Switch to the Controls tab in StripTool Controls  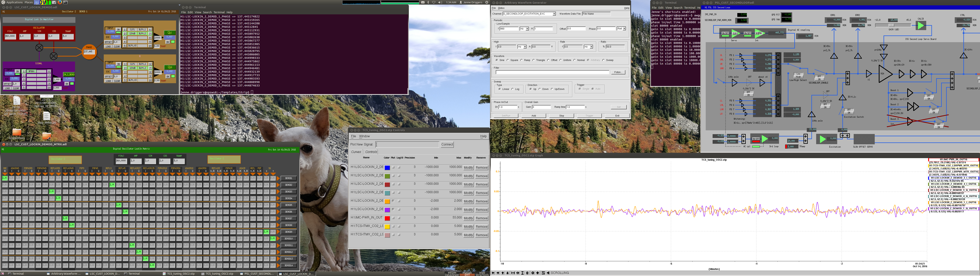[x=371, y=152]
